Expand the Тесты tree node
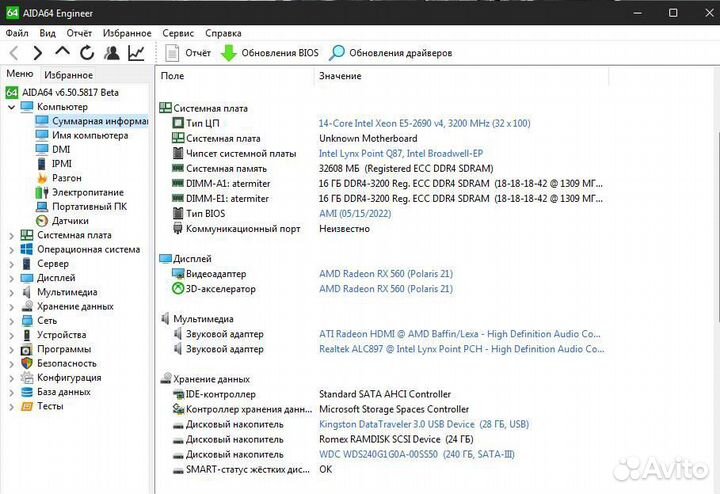This screenshot has height=494, width=720. (x=10, y=406)
